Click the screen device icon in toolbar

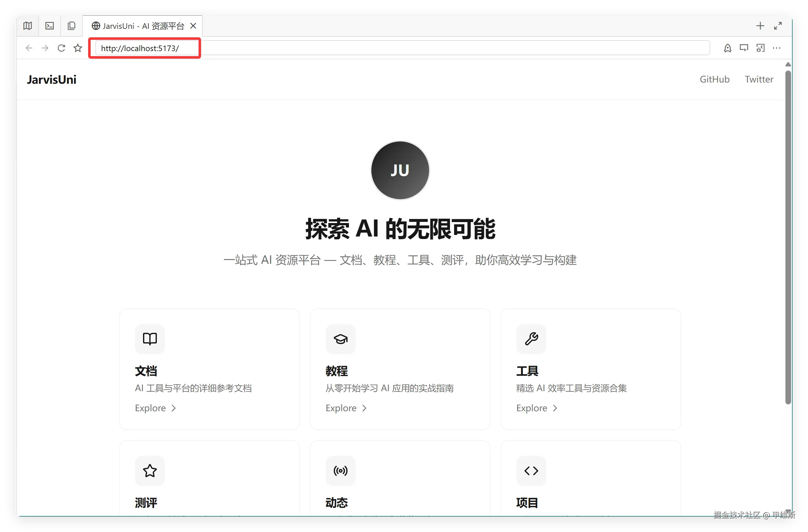coord(744,48)
